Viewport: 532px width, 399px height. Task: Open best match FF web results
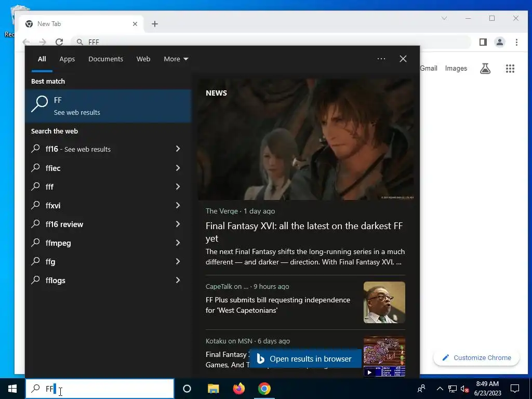[x=108, y=106]
